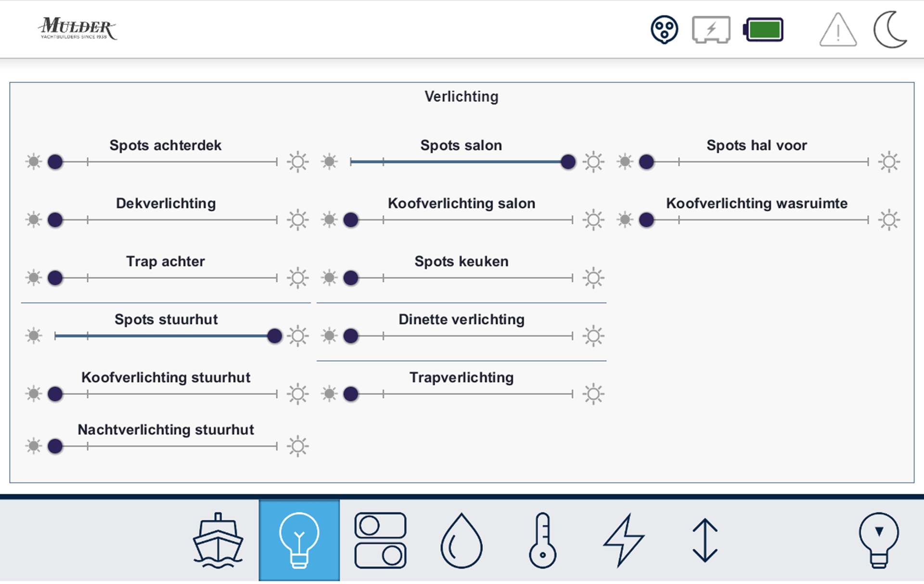This screenshot has width=924, height=584.
Task: Open the lightning bolt power page
Action: tap(624, 540)
